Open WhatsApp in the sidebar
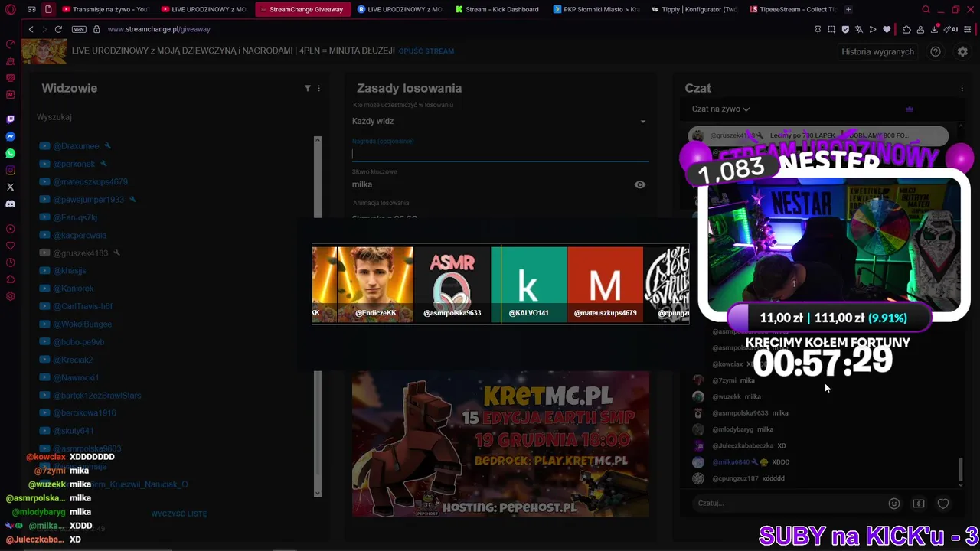Viewport: 980px width, 551px height. (10, 153)
